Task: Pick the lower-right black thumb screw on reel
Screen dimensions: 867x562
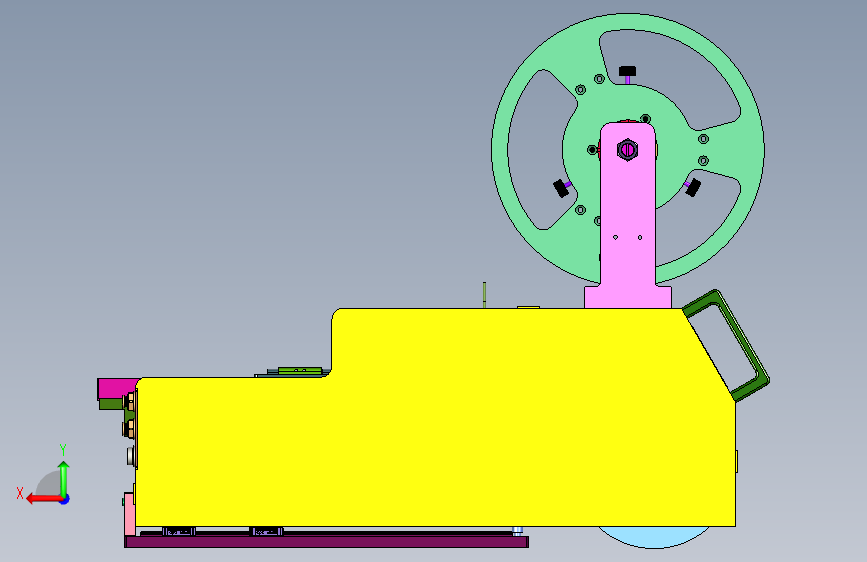Action: click(693, 188)
